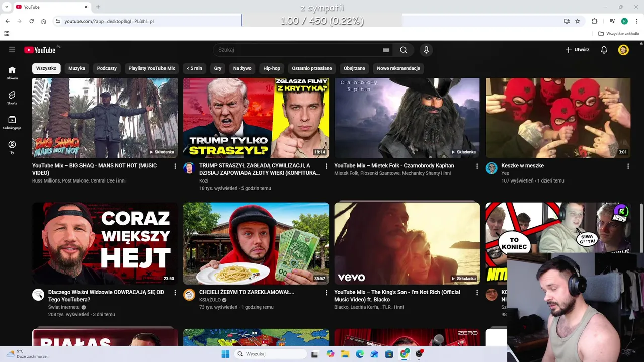Image resolution: width=644 pixels, height=362 pixels.
Task: Select the Obejrzane filter chip
Action: tap(354, 68)
